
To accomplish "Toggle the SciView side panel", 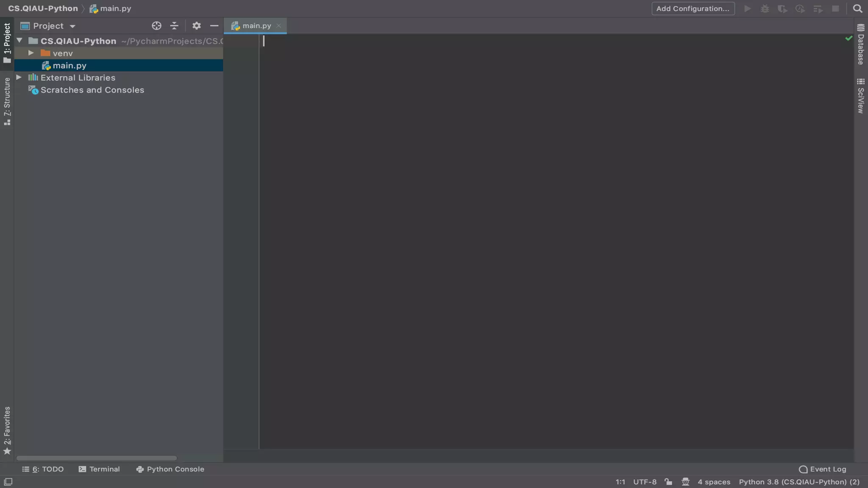I will point(861,96).
